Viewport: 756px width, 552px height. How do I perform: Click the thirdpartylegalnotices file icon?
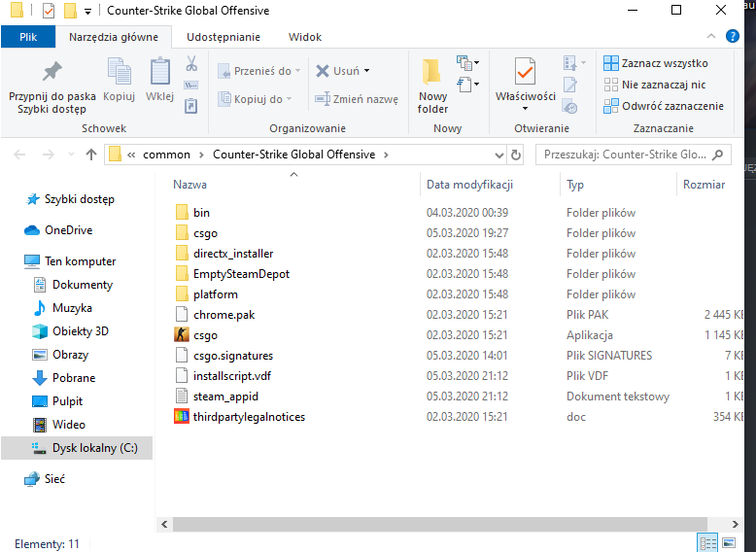(x=182, y=417)
